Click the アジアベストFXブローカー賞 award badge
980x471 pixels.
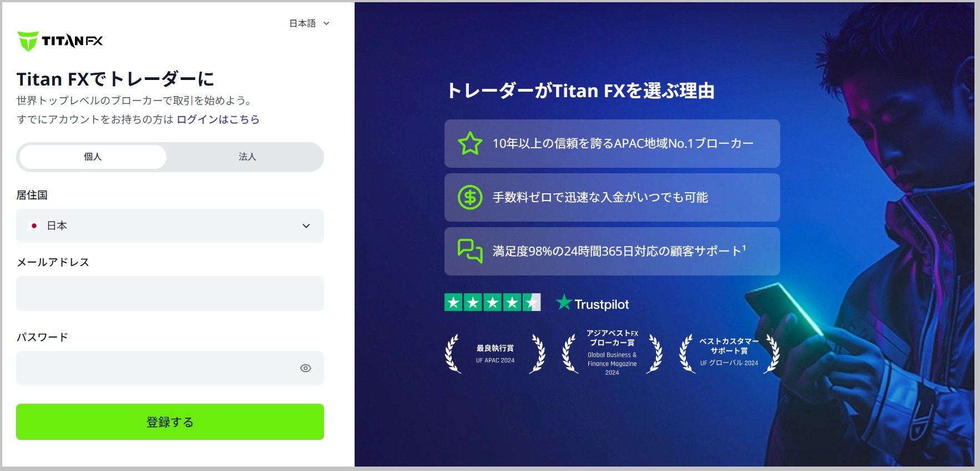(x=612, y=353)
